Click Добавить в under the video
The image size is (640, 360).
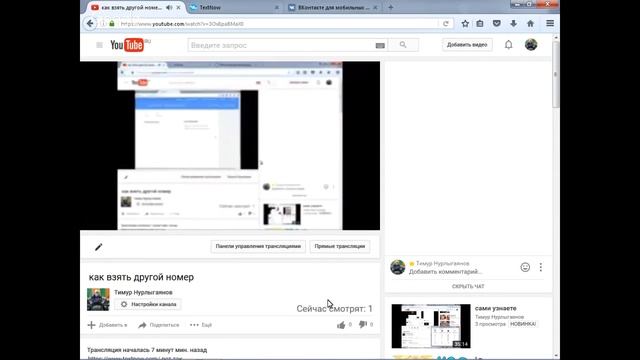[107, 325]
